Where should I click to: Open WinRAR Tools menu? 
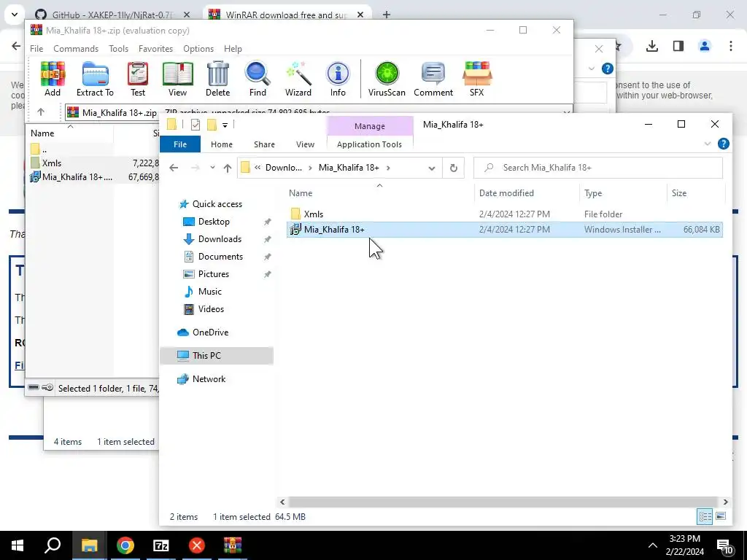click(118, 49)
